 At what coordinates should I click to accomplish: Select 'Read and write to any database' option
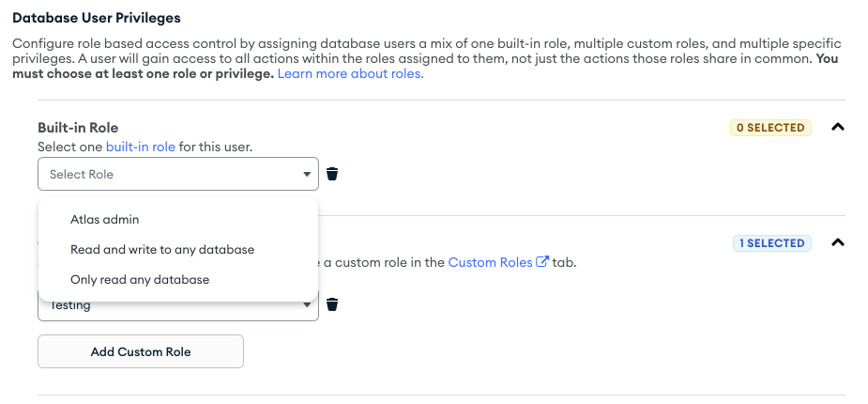pos(162,250)
